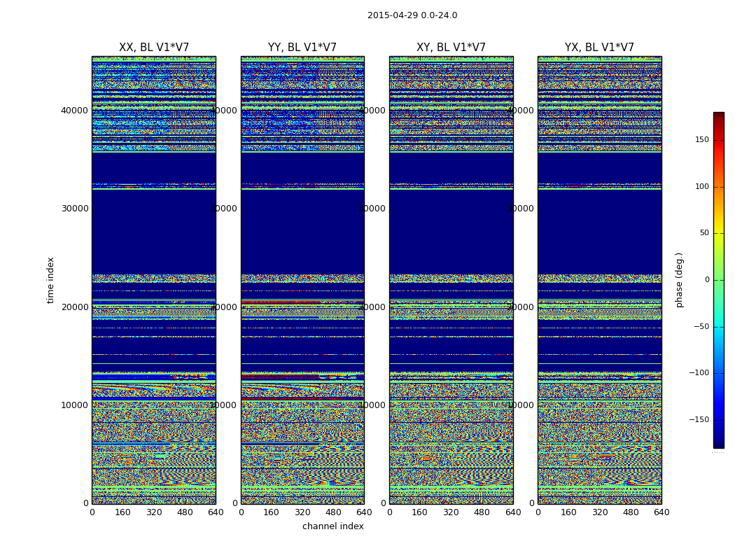Click the 'channel index' axis label
Viewport: 735px width, 560px height.
click(332, 526)
